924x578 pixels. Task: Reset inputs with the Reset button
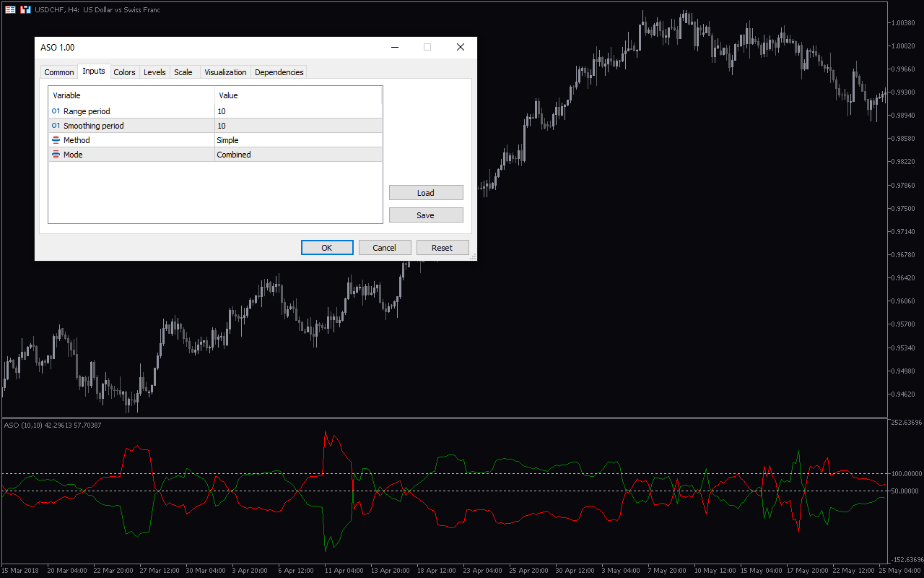coord(443,248)
